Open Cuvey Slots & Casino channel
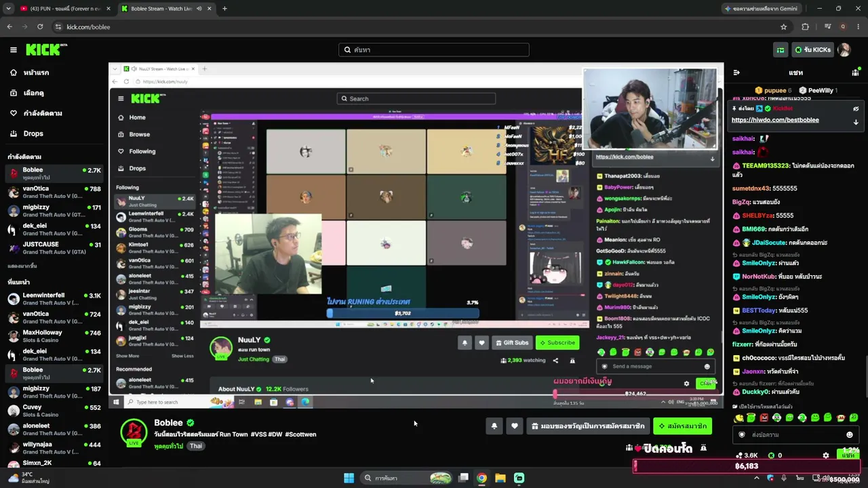Screen dimensions: 868x488 point(54,411)
